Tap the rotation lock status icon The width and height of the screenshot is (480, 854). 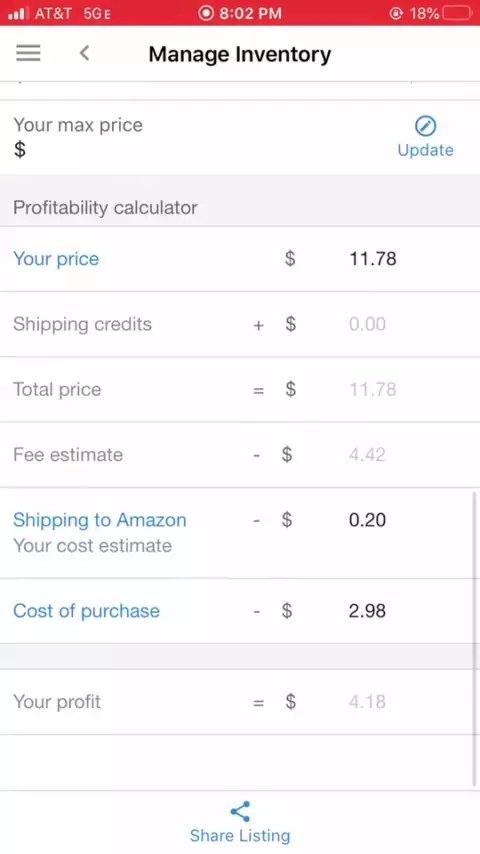coord(396,13)
